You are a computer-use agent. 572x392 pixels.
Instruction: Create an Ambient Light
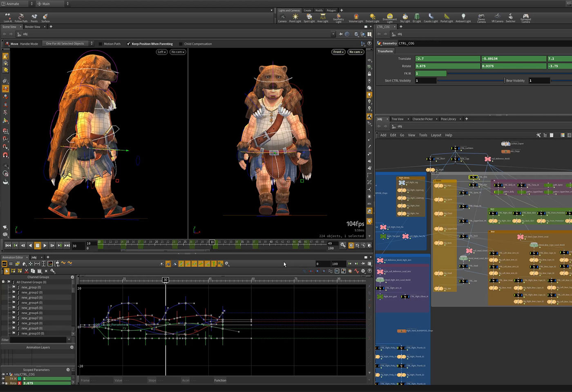click(463, 18)
